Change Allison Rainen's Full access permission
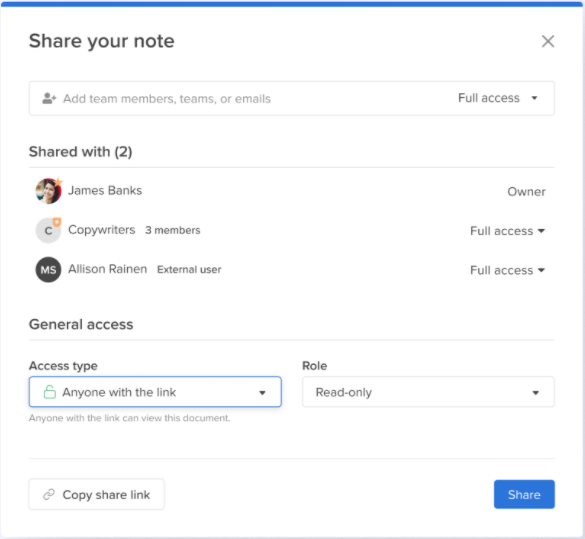 (x=507, y=270)
